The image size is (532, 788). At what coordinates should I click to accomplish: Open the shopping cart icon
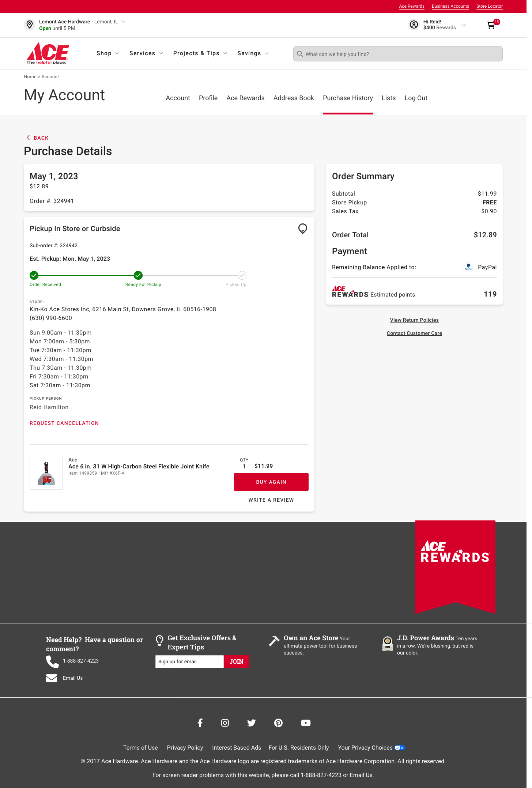pos(491,25)
